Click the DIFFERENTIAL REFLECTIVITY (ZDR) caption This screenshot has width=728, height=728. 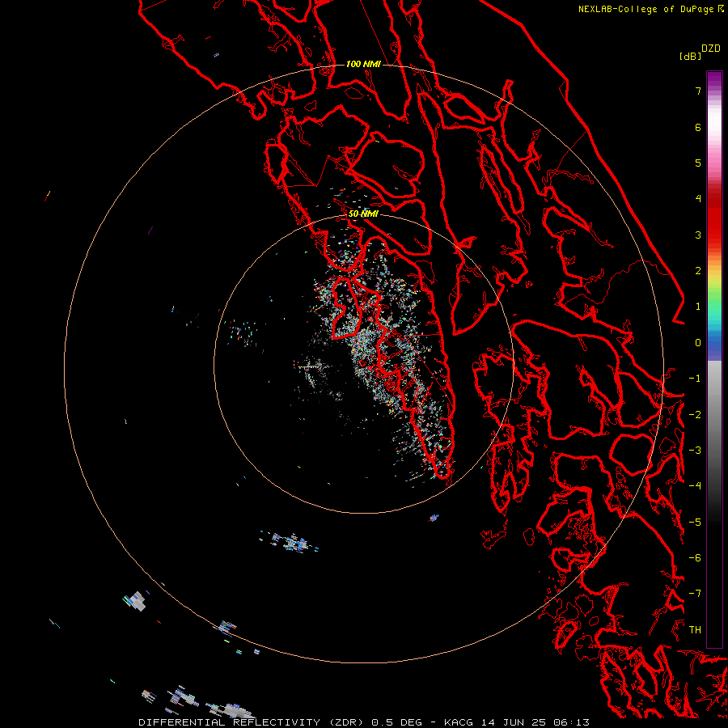point(252,722)
